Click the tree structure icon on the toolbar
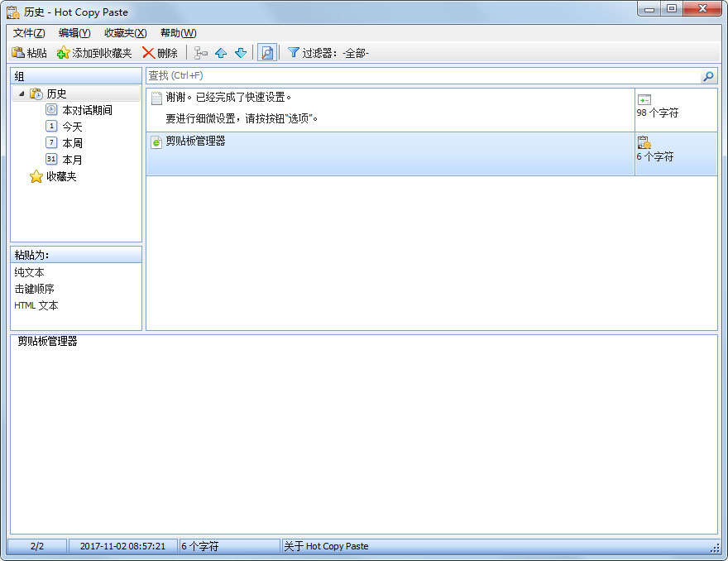Viewport: 728px width, 561px height. pyautogui.click(x=199, y=52)
